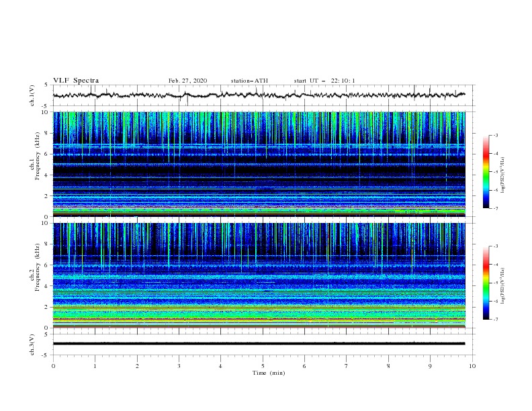Viewport: 532px width, 411px height.
Task: Click tick label "7" on the time axis
Action: pos(347,366)
